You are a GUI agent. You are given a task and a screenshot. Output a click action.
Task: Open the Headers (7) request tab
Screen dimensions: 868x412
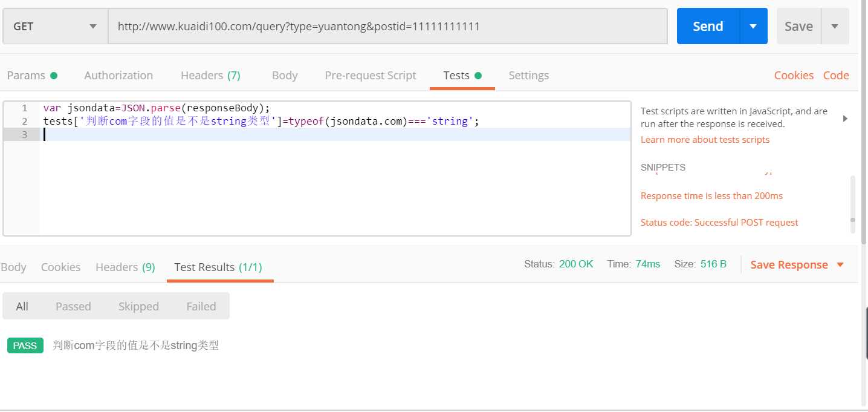pos(210,76)
